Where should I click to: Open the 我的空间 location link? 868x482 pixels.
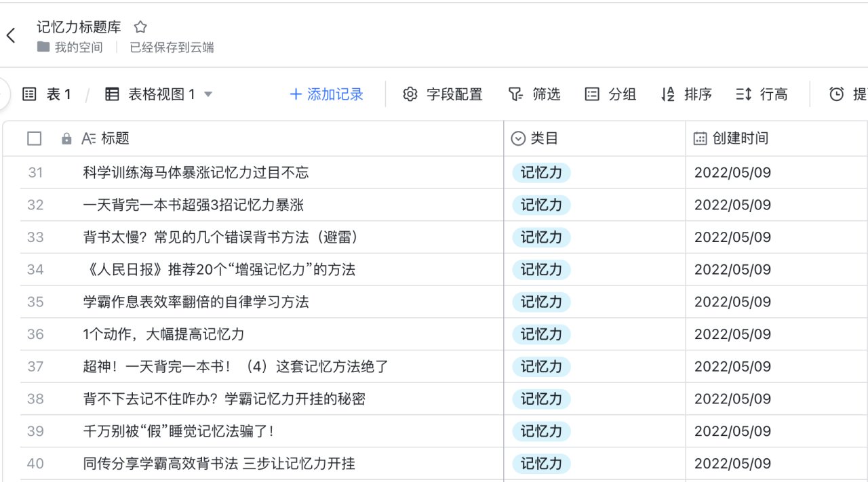(79, 47)
